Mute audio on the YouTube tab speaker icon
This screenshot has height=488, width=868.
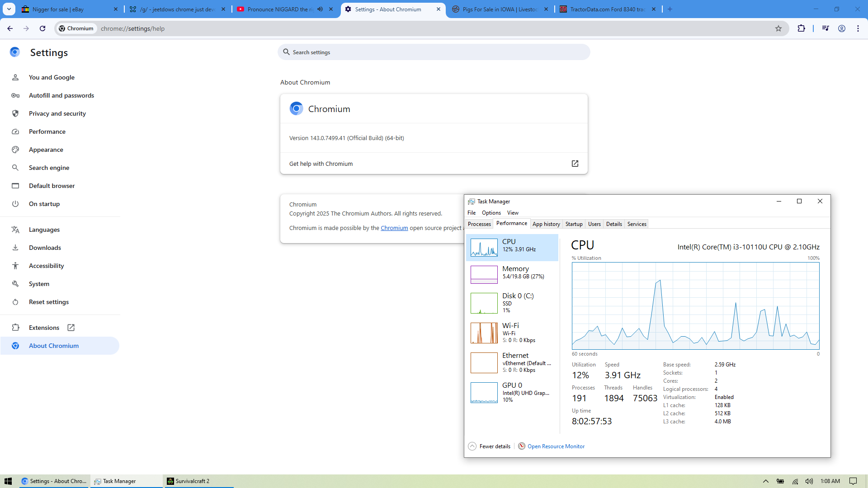coord(320,9)
